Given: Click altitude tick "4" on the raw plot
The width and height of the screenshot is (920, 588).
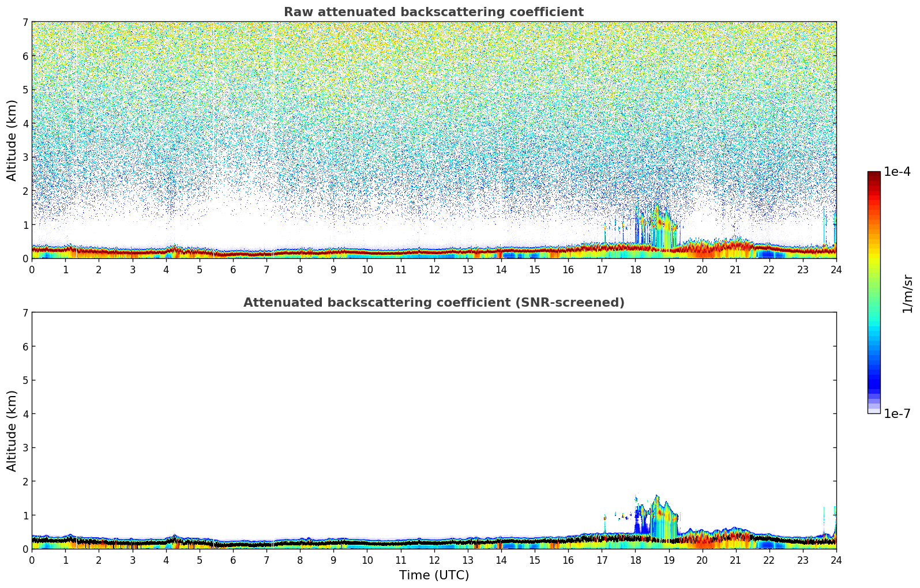Looking at the screenshot, I should pyautogui.click(x=25, y=123).
